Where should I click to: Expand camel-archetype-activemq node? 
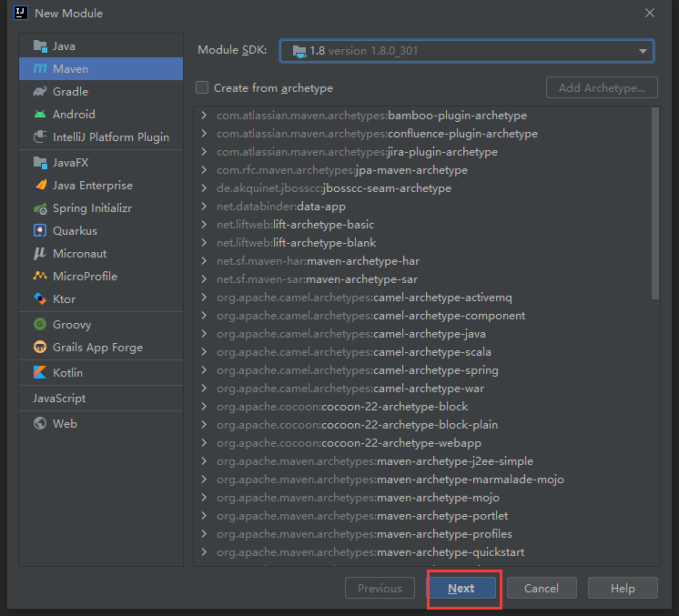[x=204, y=297]
